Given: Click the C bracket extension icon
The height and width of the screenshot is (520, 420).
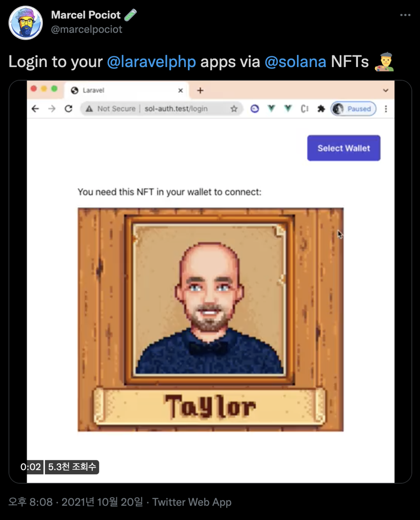Looking at the screenshot, I should pos(305,109).
